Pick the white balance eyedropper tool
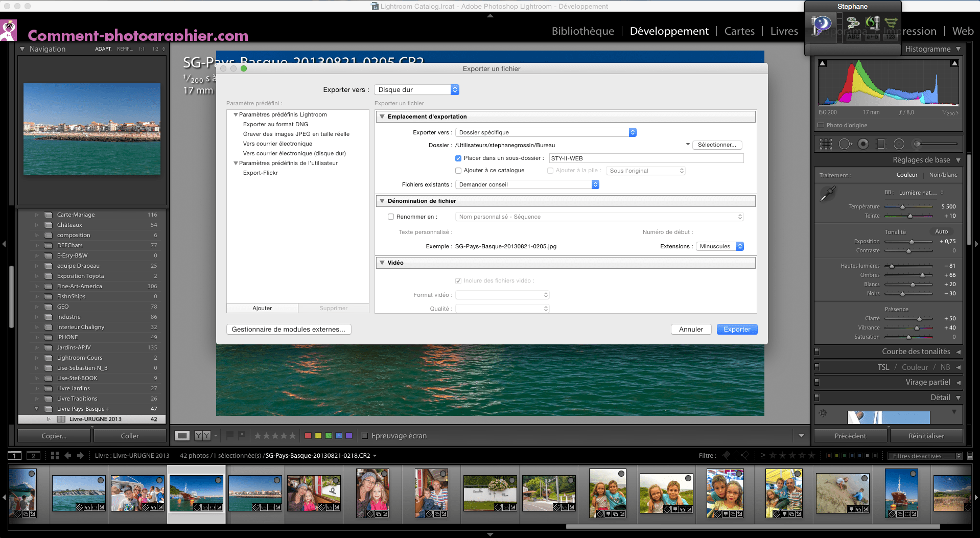Viewport: 980px width, 538px height. coord(827,194)
